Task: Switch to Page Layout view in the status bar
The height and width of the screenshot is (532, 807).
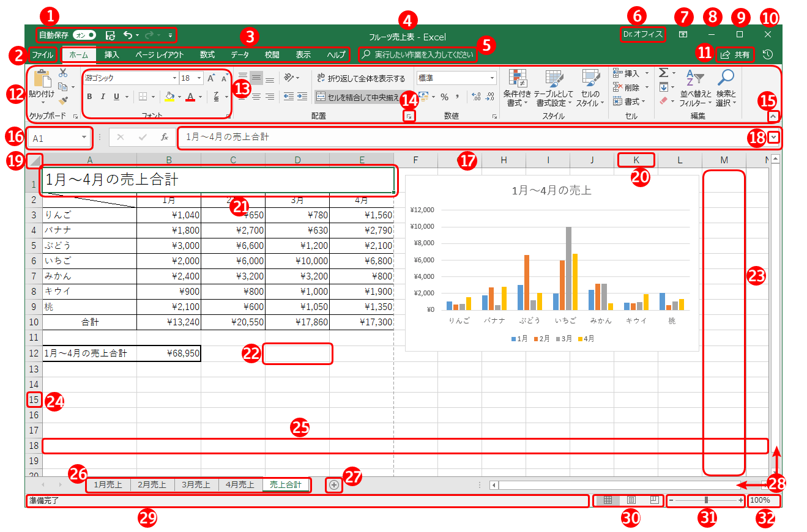Action: tap(631, 500)
